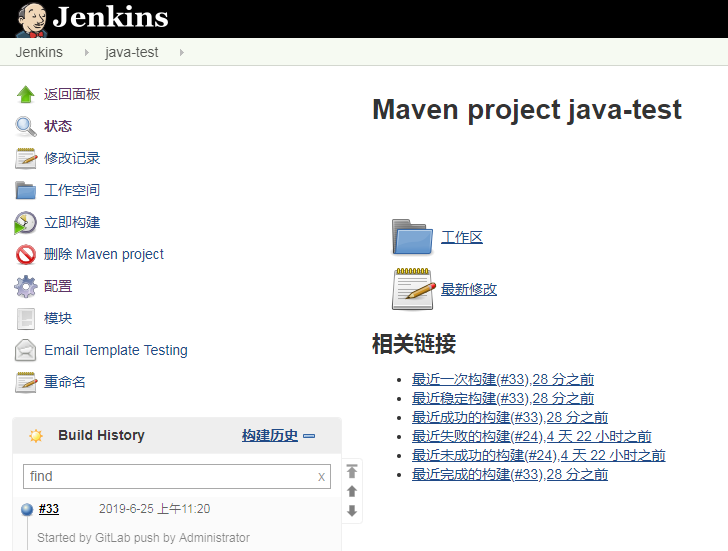Click the 相关链接 heading
This screenshot has width=728, height=551.
[414, 344]
